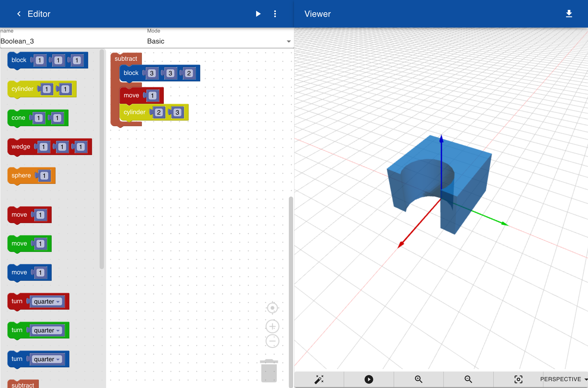Click the subtract block header in the workspace

[126, 59]
